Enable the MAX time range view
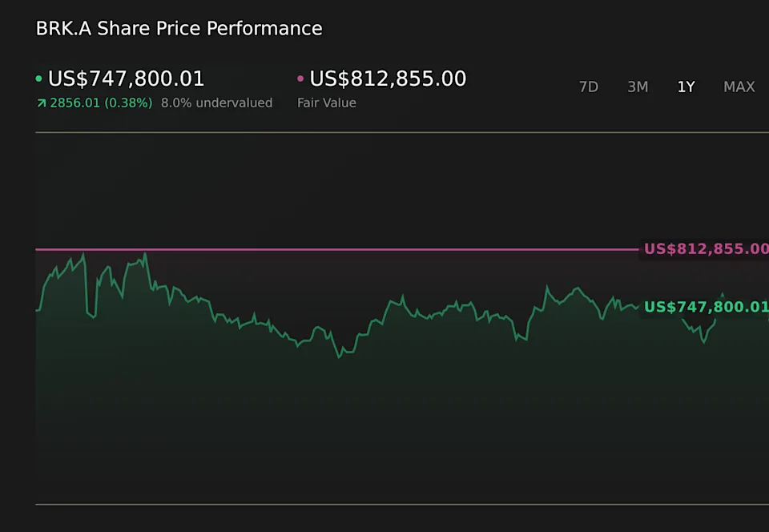Screen dimensions: 769x532 739,87
